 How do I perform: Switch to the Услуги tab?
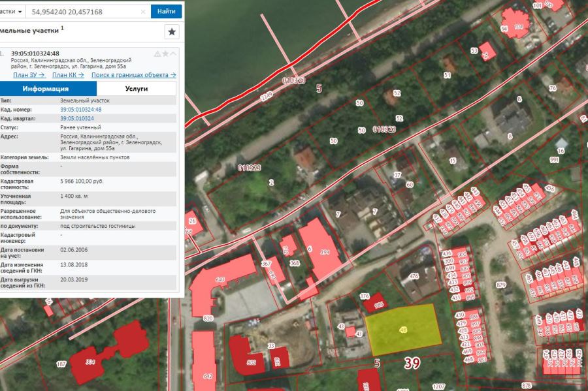click(x=133, y=89)
